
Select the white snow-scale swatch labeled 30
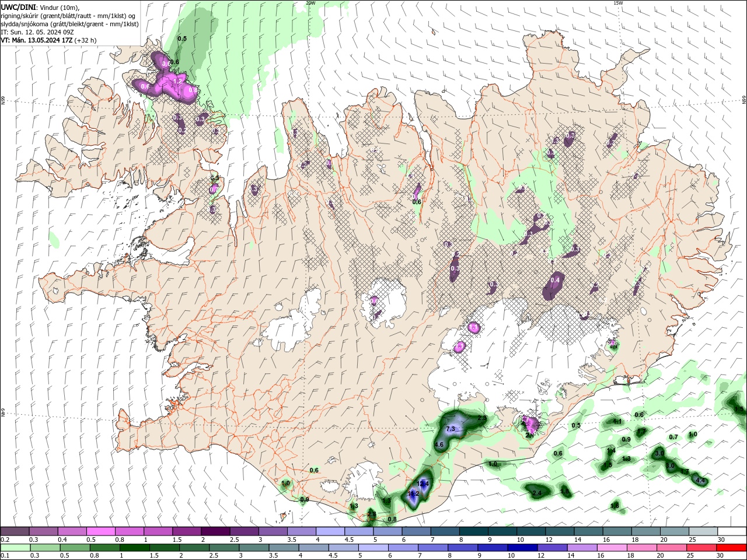[x=732, y=531]
